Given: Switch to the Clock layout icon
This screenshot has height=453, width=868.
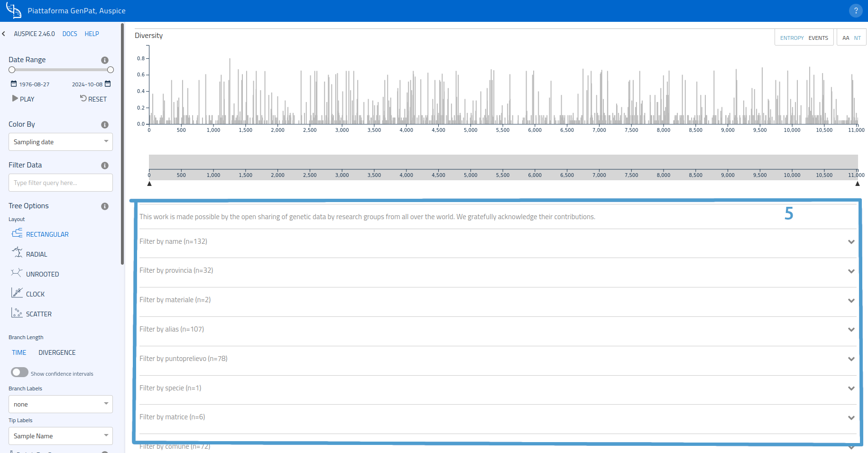Looking at the screenshot, I should coord(17,293).
